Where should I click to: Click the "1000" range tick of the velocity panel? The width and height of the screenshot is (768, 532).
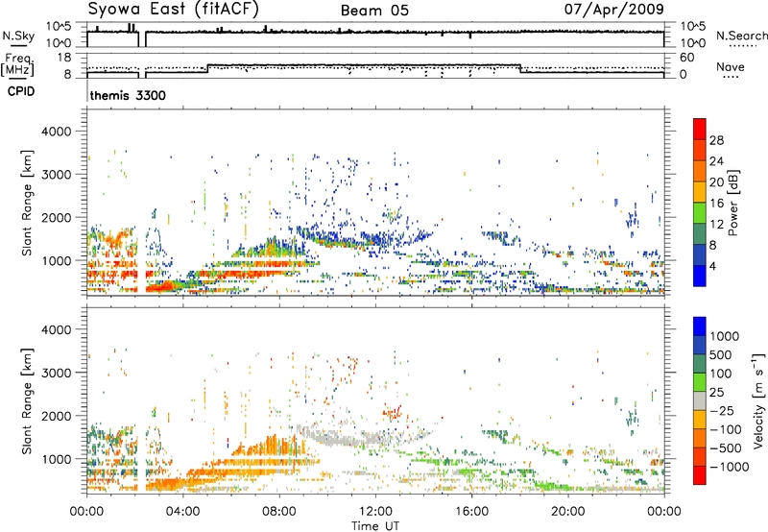tap(56, 459)
